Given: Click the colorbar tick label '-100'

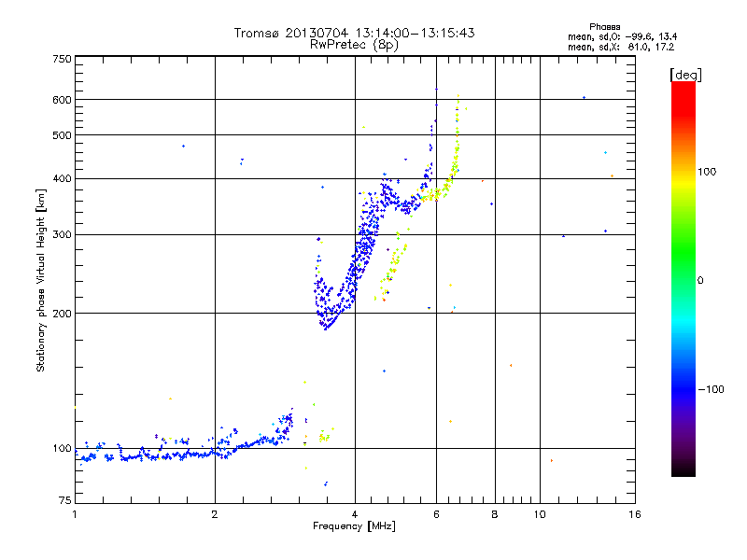Looking at the screenshot, I should [x=712, y=389].
